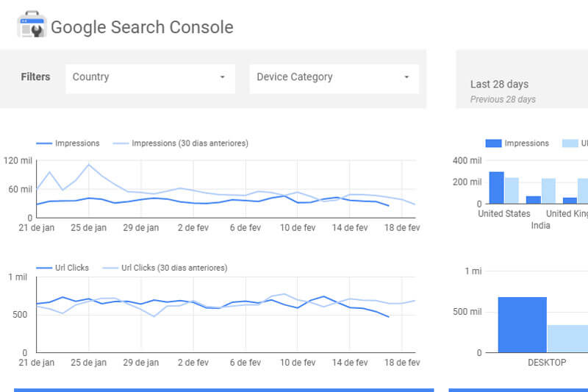Click the 500 mil axis value
588x392 pixels.
(467, 312)
